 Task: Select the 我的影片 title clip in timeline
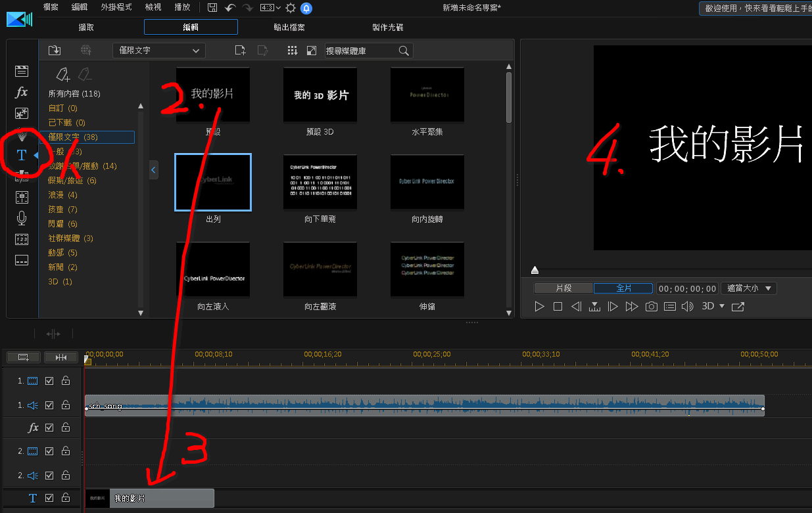[x=149, y=498]
